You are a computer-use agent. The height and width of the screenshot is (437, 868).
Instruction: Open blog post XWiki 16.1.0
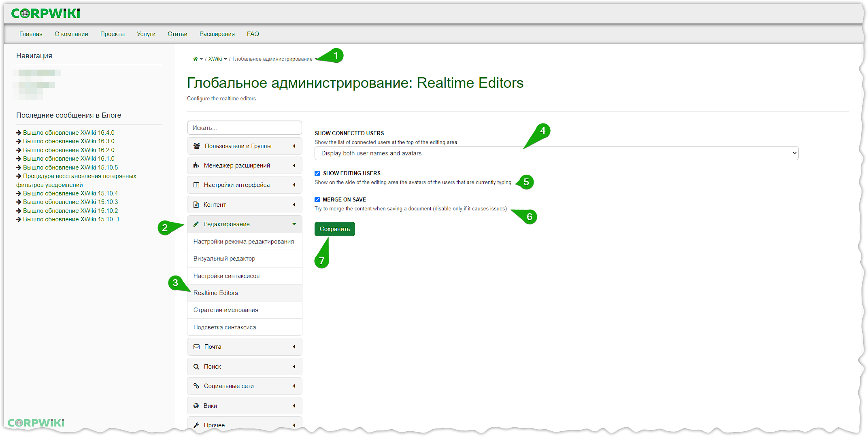(x=69, y=159)
